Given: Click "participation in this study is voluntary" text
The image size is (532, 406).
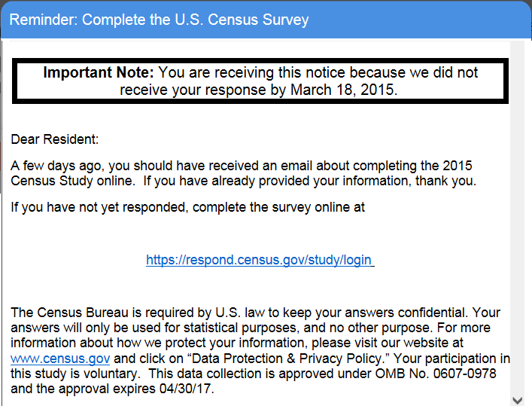Looking at the screenshot, I should [451, 359].
